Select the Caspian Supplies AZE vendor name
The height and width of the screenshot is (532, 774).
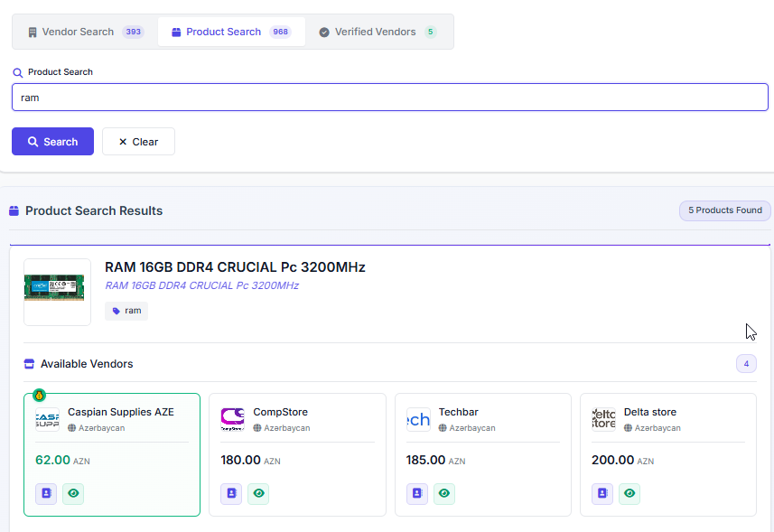(x=121, y=412)
